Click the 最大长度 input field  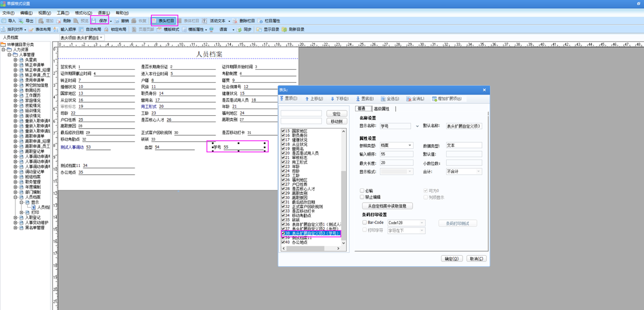[x=397, y=164]
